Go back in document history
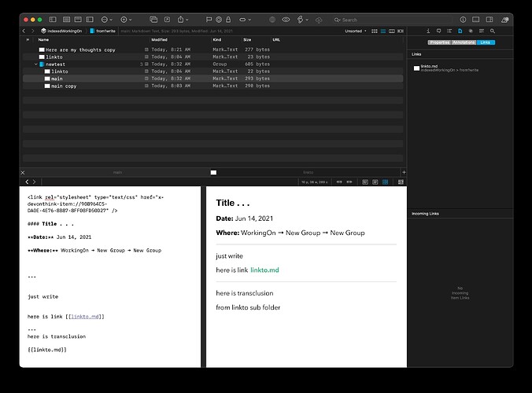The image size is (532, 393). [27, 182]
